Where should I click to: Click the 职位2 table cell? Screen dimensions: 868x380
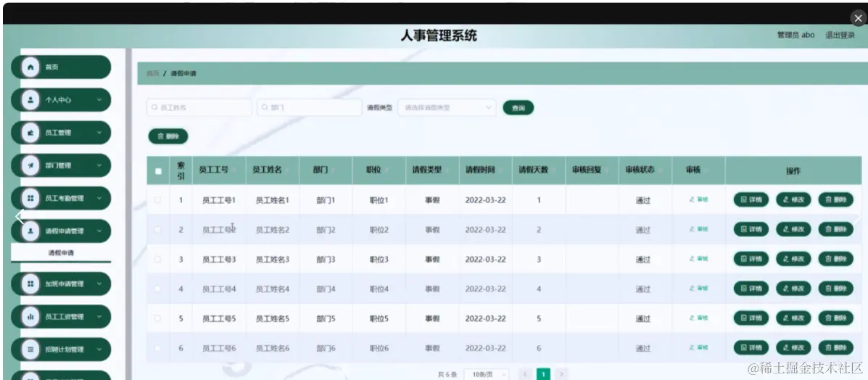click(379, 229)
